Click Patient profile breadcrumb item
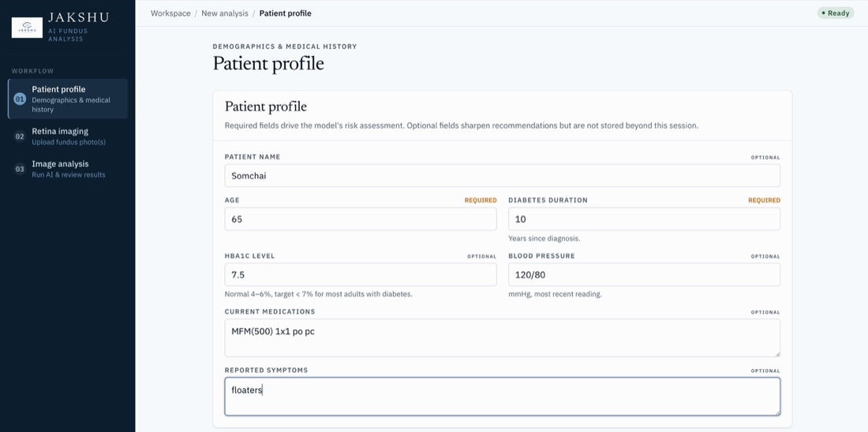The width and height of the screenshot is (868, 432). click(x=285, y=13)
